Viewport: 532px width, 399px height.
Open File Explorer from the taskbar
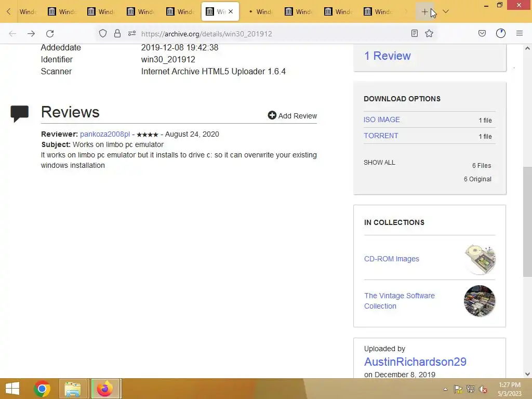tap(73, 389)
